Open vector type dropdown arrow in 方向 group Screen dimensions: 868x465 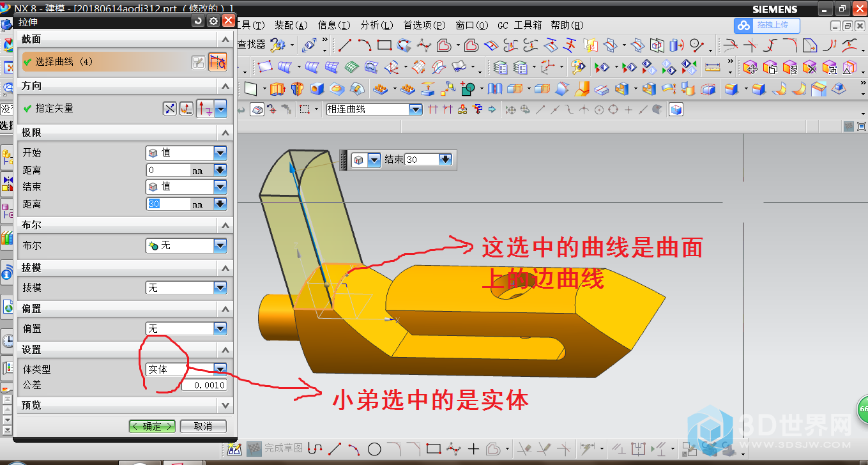coord(221,109)
